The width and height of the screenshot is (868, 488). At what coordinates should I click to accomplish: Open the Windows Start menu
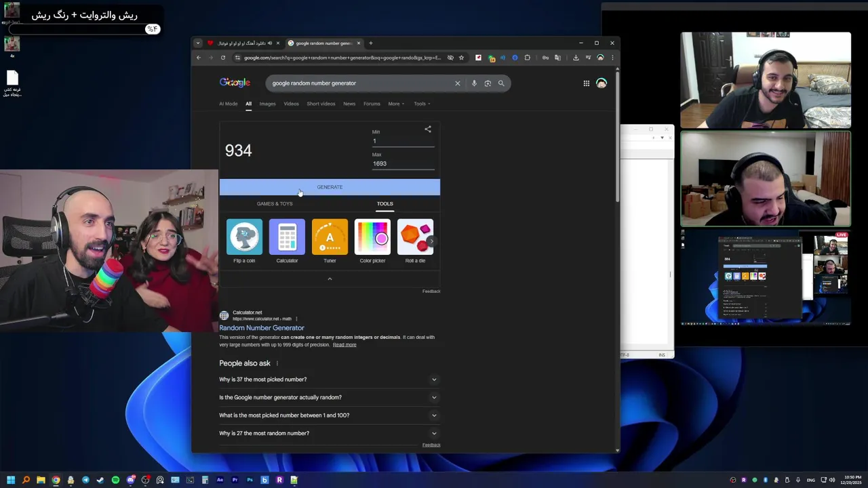(11, 480)
